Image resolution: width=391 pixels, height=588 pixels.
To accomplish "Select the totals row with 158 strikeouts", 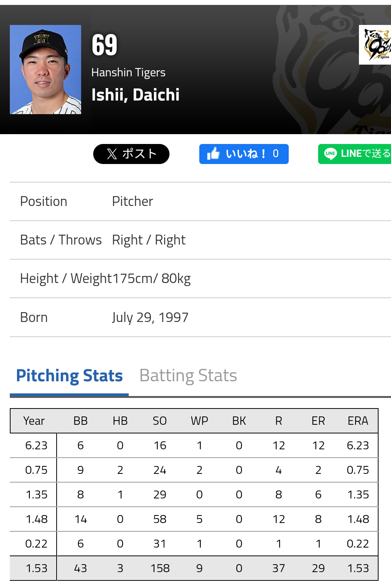I will point(194,568).
